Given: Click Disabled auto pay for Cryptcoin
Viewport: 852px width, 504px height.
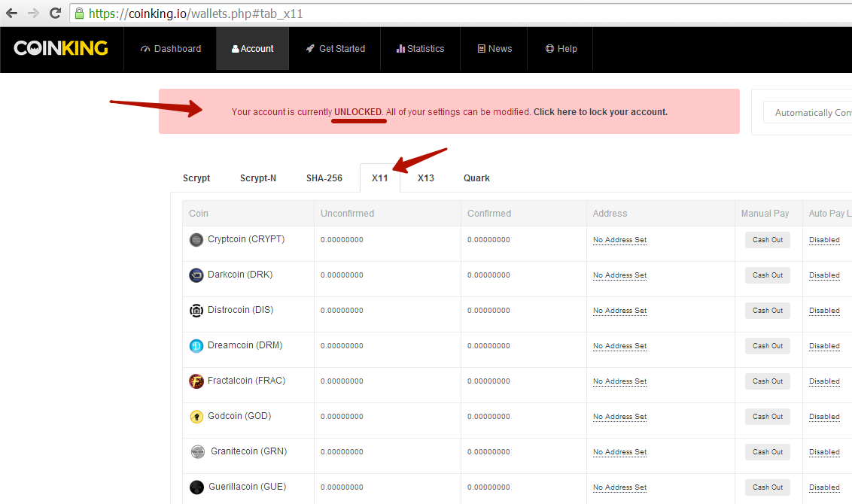Looking at the screenshot, I should [824, 239].
